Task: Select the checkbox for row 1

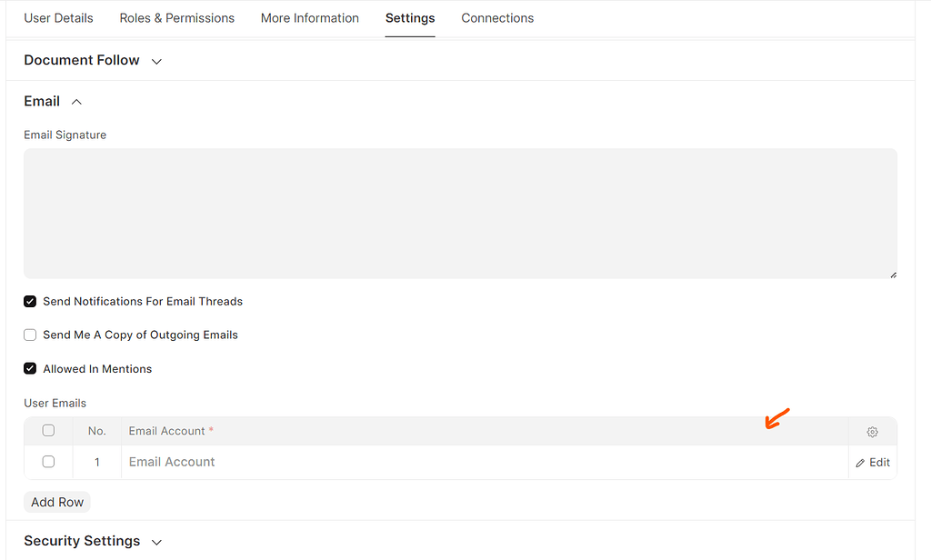Action: click(x=48, y=461)
